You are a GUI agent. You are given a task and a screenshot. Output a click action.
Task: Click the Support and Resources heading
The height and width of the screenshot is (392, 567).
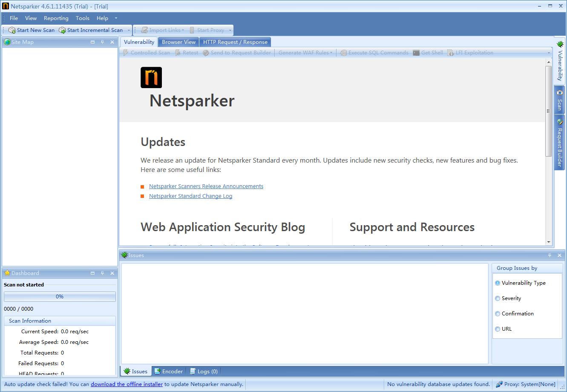click(412, 227)
